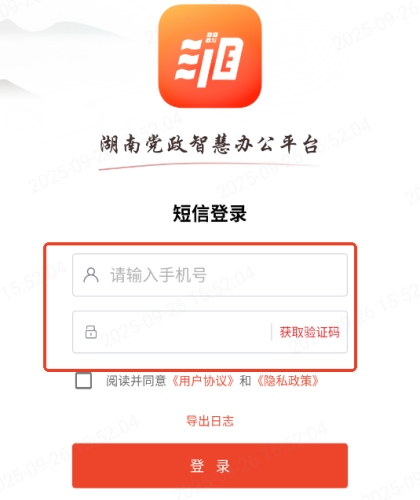Open the 《隐私政策》 link

pyautogui.click(x=288, y=381)
